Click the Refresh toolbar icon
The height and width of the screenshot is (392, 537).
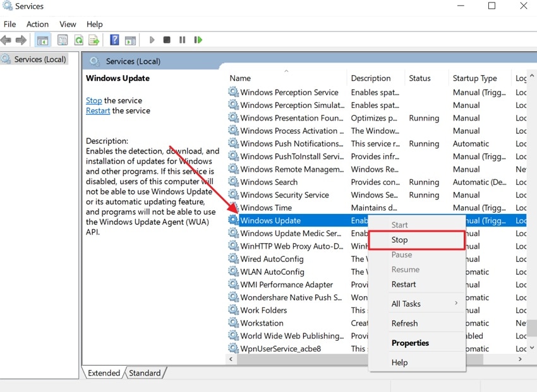point(79,40)
